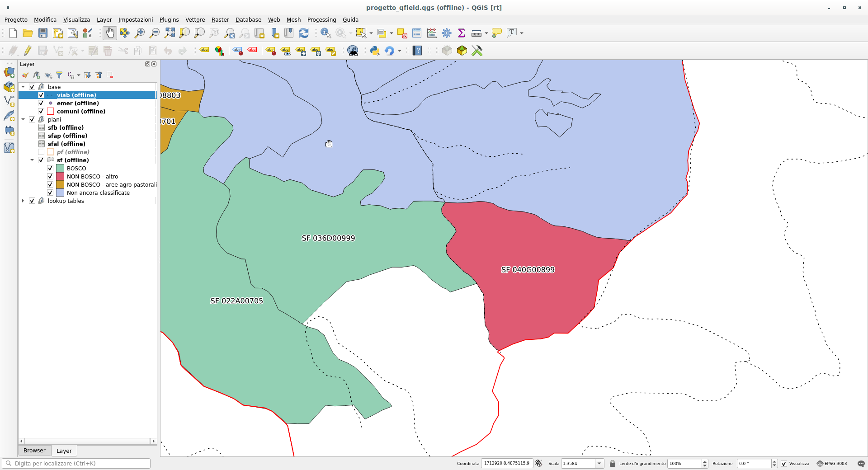Click the EPSG:3003 CRS button
868x470 pixels.
(831, 463)
